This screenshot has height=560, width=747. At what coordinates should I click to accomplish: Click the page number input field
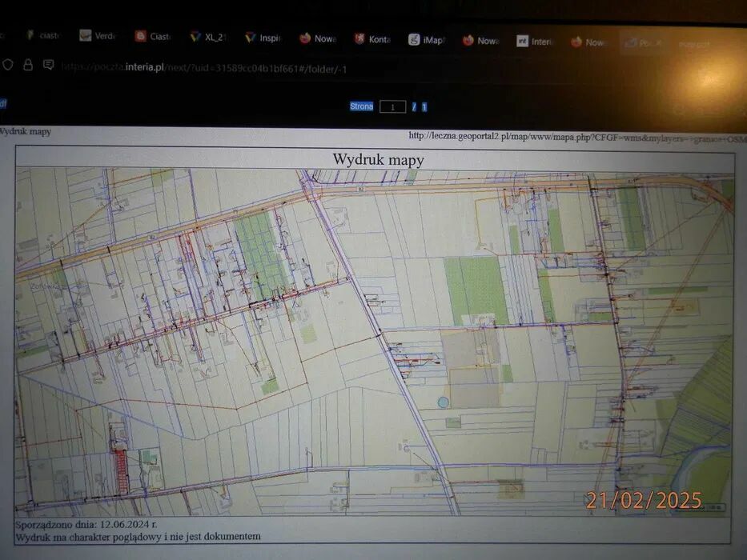(392, 106)
